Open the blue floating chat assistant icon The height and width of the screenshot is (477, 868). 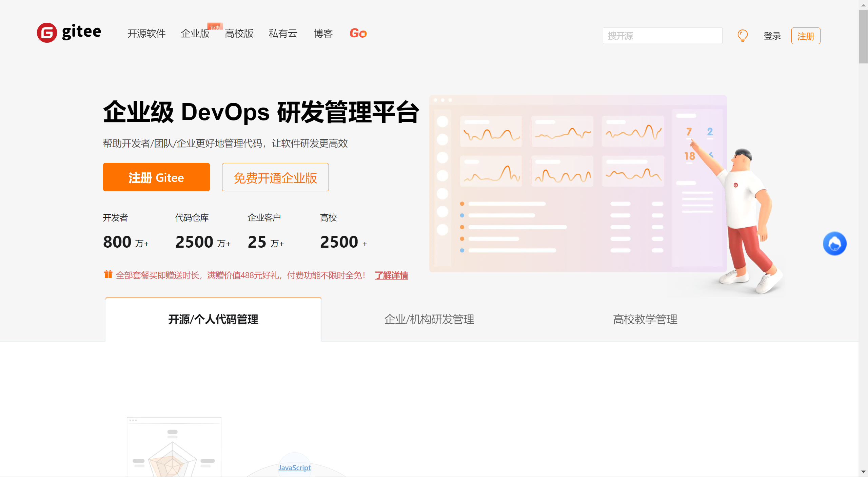[834, 244]
